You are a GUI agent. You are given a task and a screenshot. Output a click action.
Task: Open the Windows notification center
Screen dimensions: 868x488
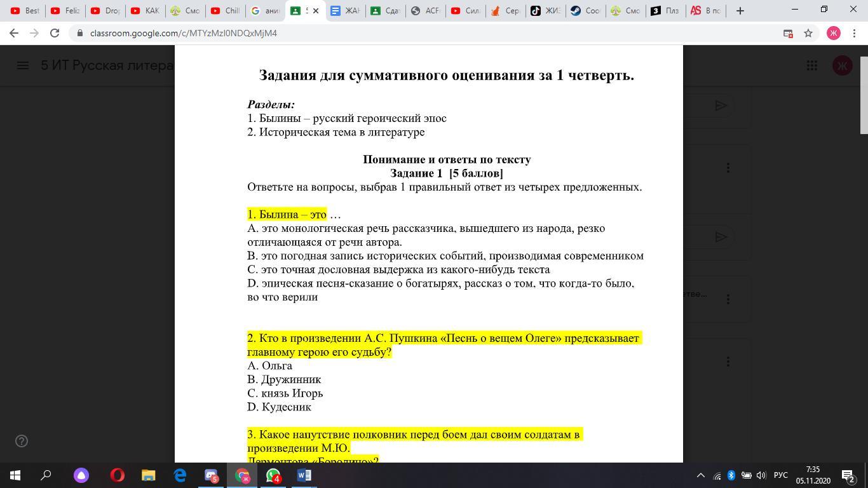click(848, 475)
